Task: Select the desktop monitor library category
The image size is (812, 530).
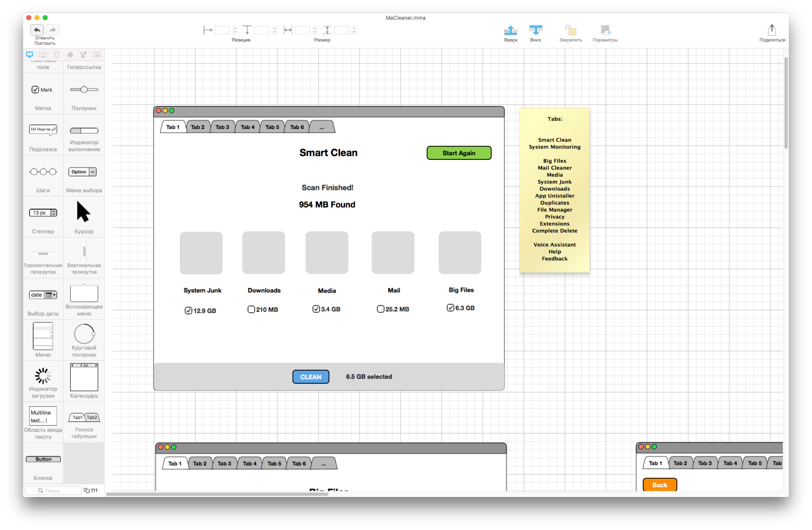Action: click(30, 55)
